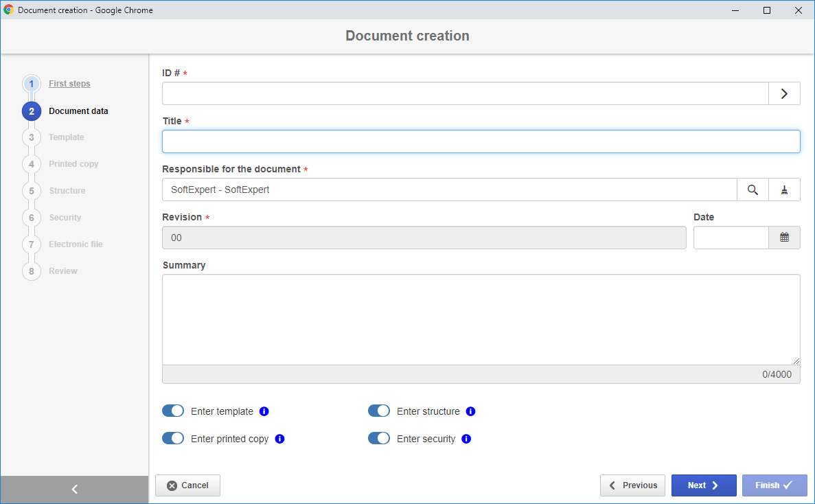Select the Template step label
815x504 pixels.
coord(67,137)
